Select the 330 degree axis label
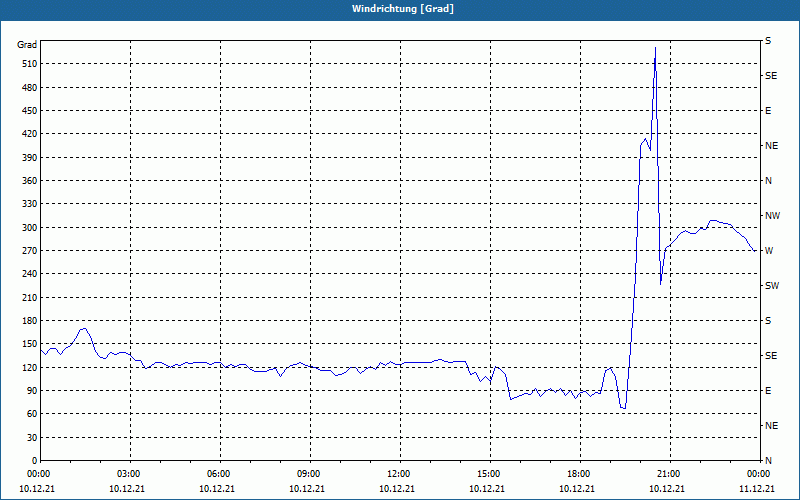The width and height of the screenshot is (800, 500). [29, 204]
